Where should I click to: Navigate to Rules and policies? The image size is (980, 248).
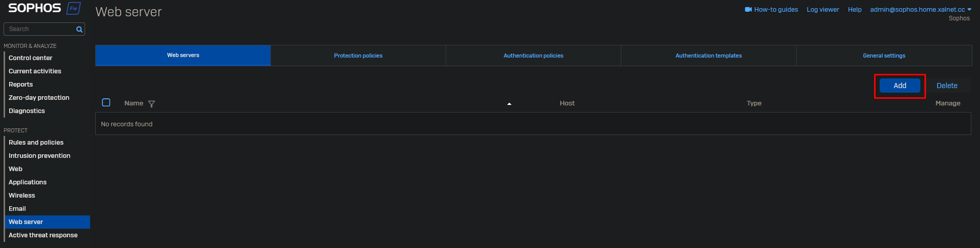tap(36, 143)
